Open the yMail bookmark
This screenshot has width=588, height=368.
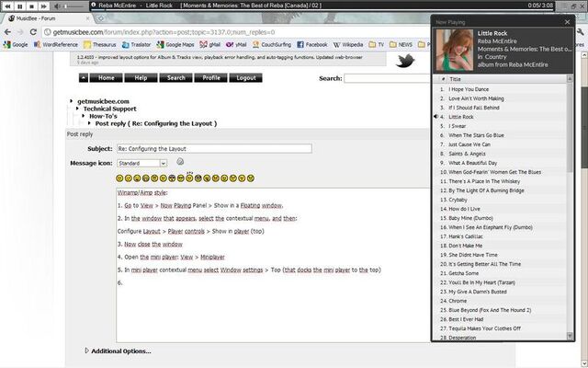point(236,45)
